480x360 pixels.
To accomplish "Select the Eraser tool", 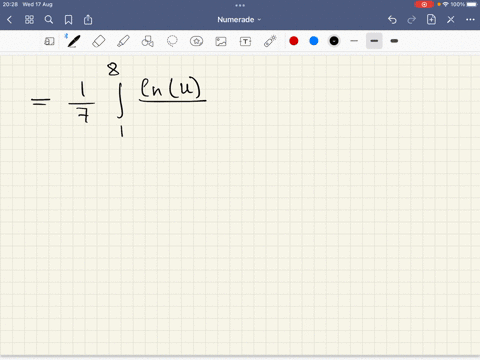I will [x=98, y=41].
